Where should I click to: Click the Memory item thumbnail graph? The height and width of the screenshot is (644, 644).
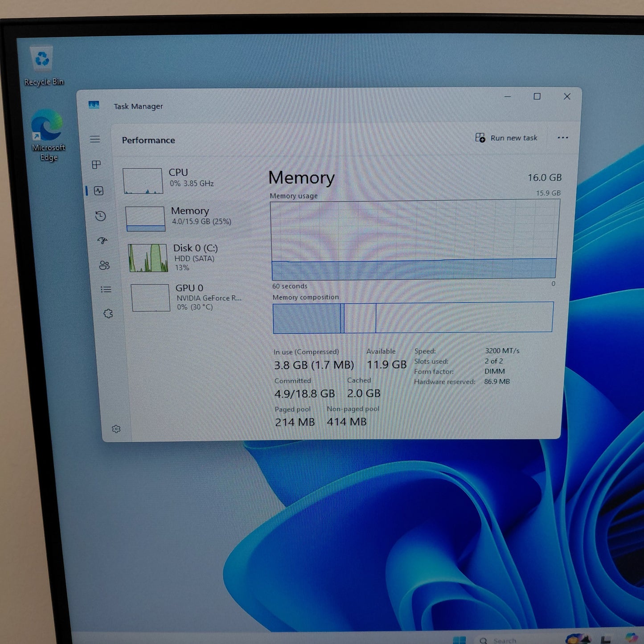146,218
